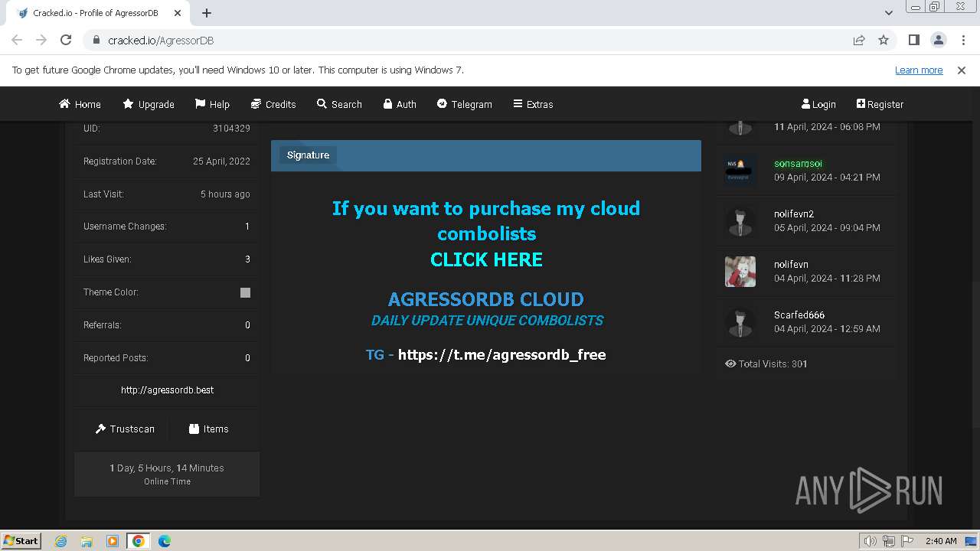Bookmark this page with the star icon
Viewport: 980px width, 551px height.
coord(884,40)
